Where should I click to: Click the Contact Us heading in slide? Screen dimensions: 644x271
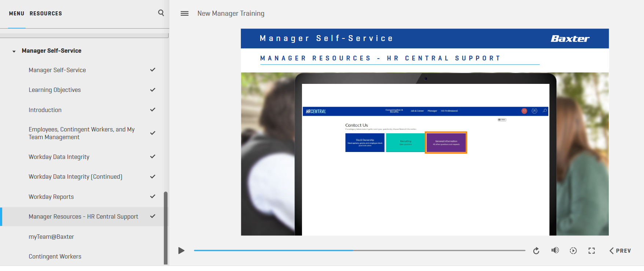pyautogui.click(x=357, y=125)
